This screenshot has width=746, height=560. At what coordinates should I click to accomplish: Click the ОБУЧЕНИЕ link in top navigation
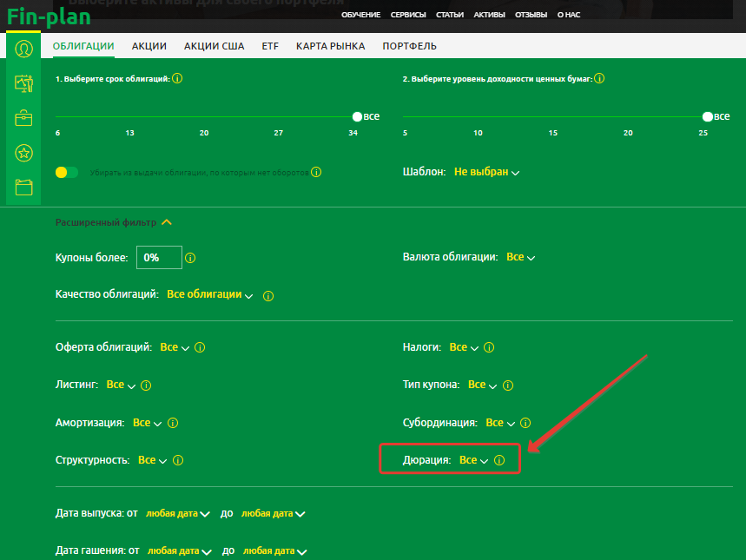click(360, 16)
